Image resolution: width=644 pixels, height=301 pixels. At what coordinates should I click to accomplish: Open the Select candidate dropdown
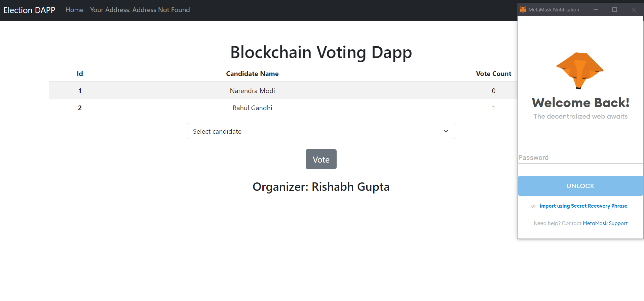tap(321, 131)
